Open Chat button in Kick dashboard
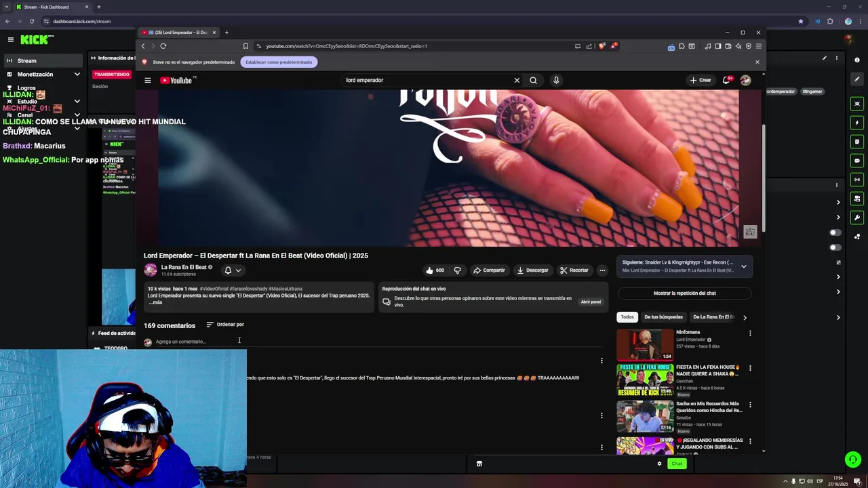Screen dimensions: 868x488 point(677,464)
